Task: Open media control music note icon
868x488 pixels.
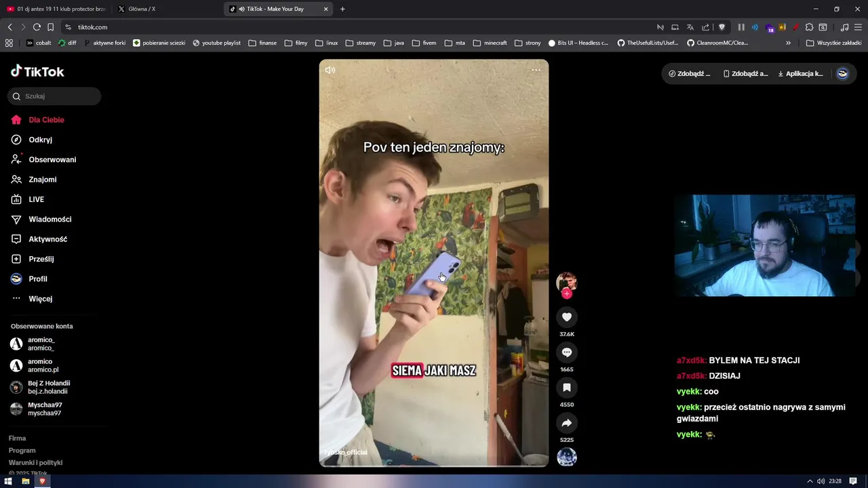Action: pos(844,27)
